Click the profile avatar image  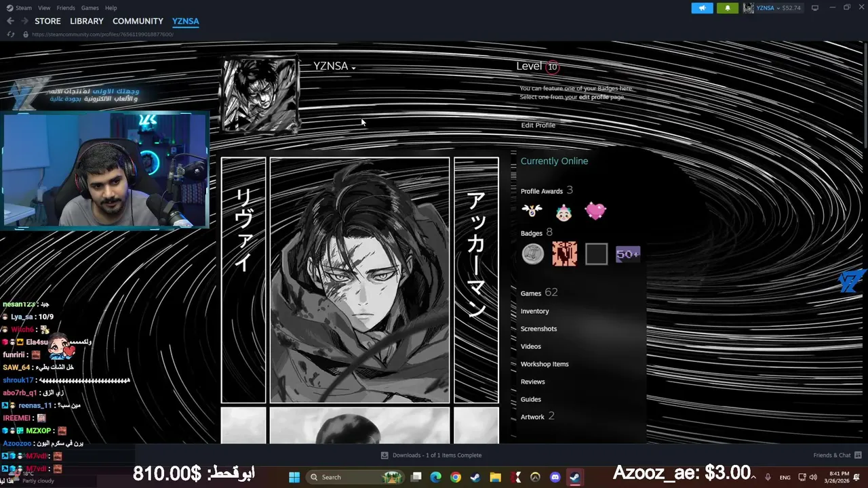pyautogui.click(x=260, y=94)
